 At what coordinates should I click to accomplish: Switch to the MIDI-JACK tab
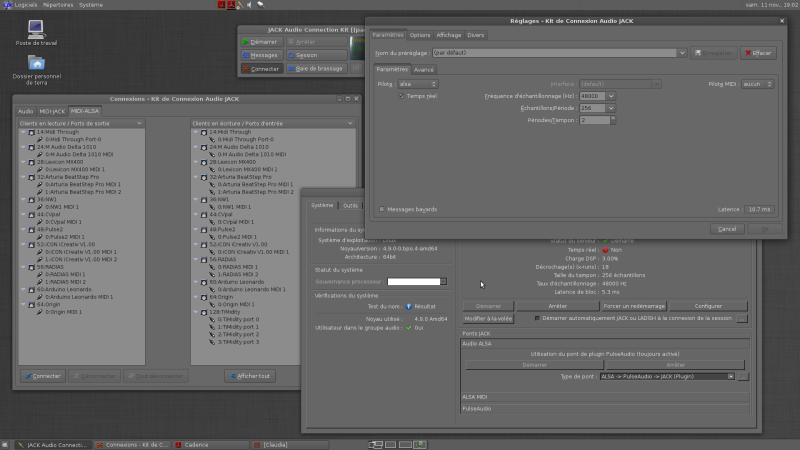[52, 111]
